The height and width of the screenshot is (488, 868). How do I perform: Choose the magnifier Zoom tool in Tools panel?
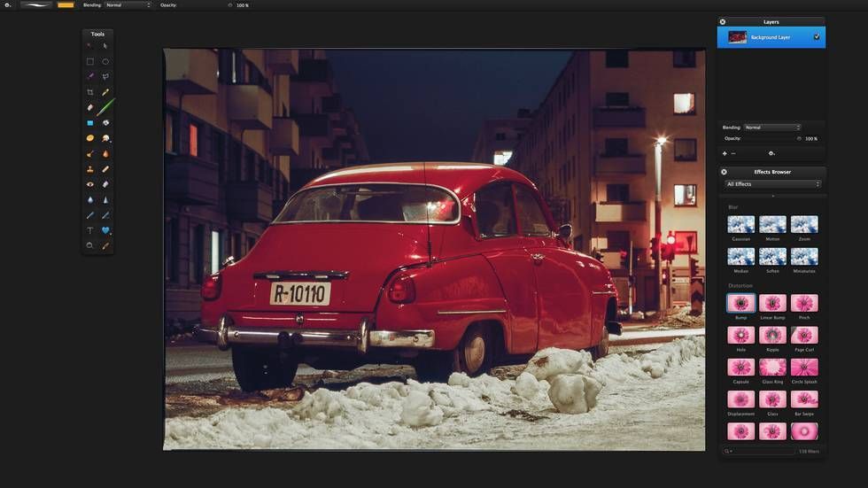coord(89,245)
